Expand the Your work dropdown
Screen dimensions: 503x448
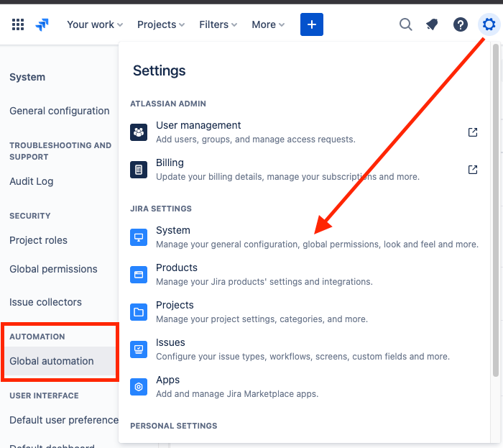coord(95,24)
